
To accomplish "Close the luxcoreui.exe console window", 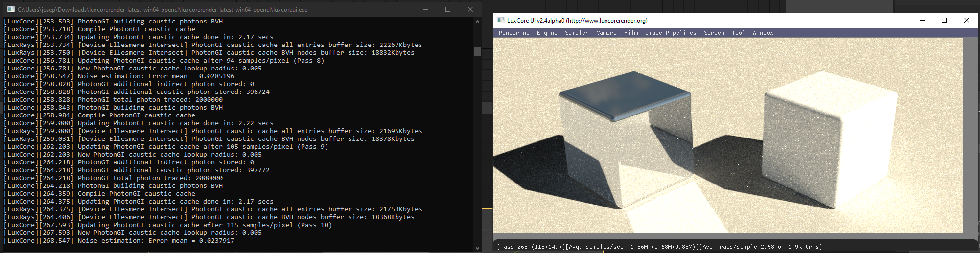I will [470, 9].
